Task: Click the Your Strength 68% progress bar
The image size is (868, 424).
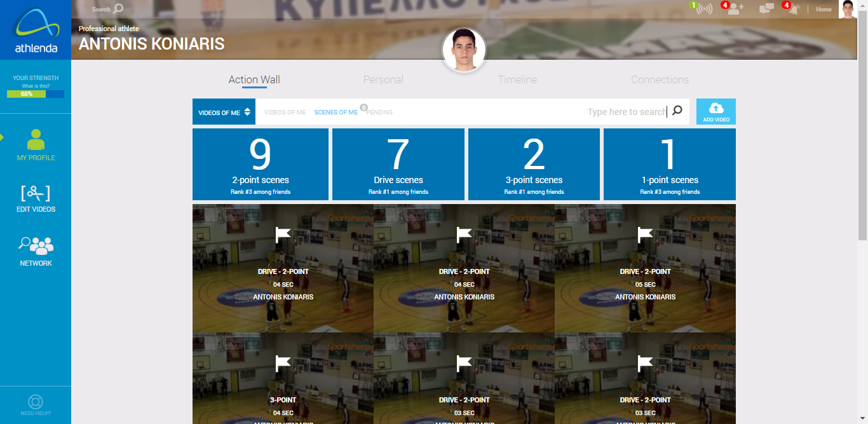Action: click(36, 94)
